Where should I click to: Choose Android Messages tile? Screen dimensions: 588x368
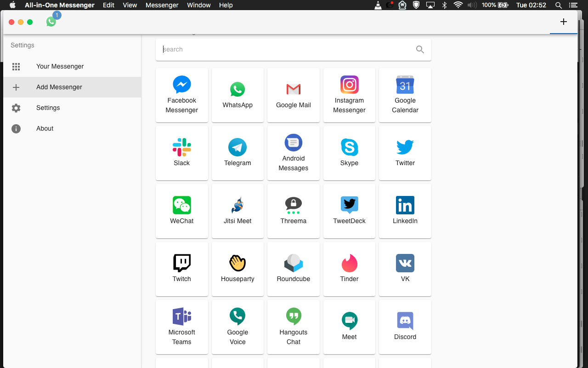pos(294,153)
